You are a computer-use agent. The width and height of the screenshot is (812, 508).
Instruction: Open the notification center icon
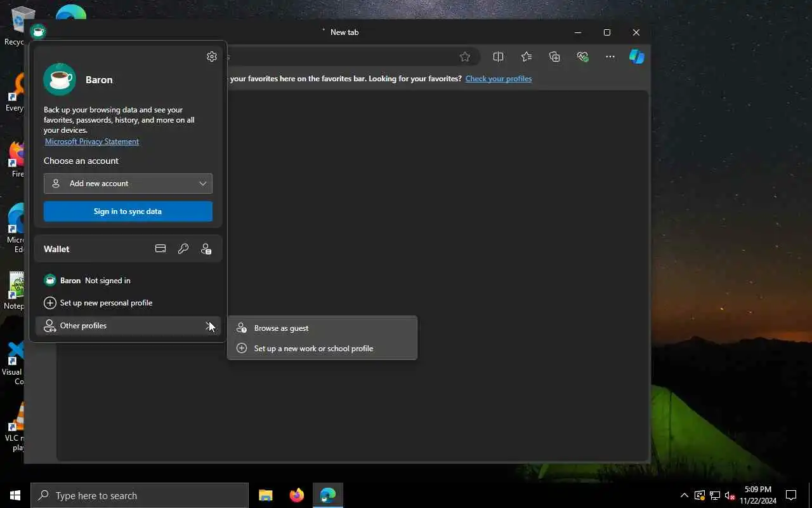coord(791,495)
